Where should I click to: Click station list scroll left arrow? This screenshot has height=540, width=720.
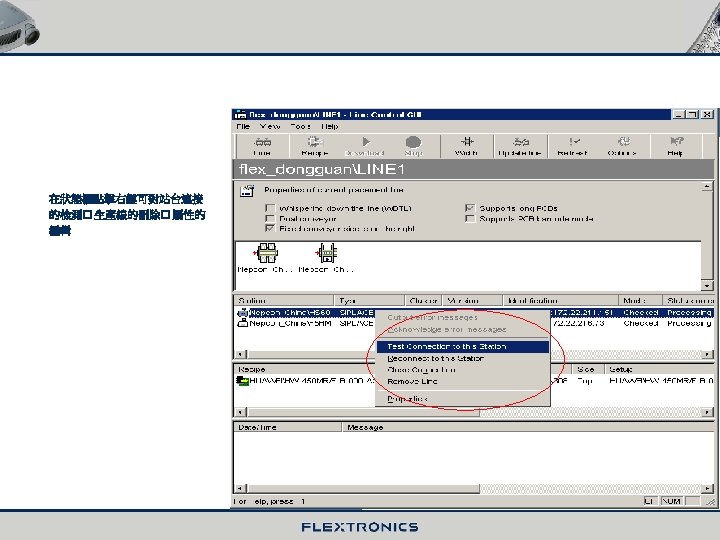pyautogui.click(x=241, y=354)
